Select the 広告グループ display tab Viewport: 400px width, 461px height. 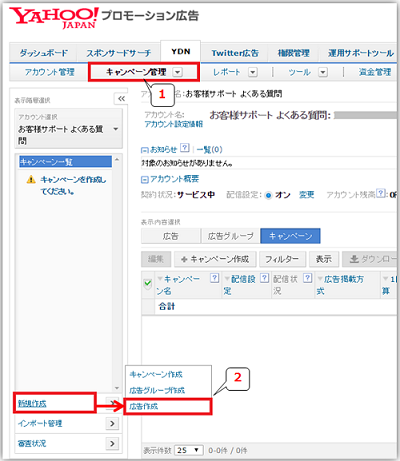tap(230, 236)
